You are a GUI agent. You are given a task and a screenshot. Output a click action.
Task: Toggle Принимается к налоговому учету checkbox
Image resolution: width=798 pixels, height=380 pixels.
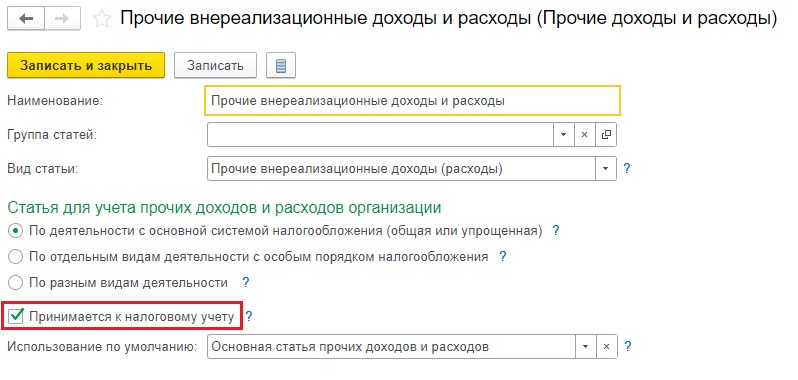click(17, 317)
